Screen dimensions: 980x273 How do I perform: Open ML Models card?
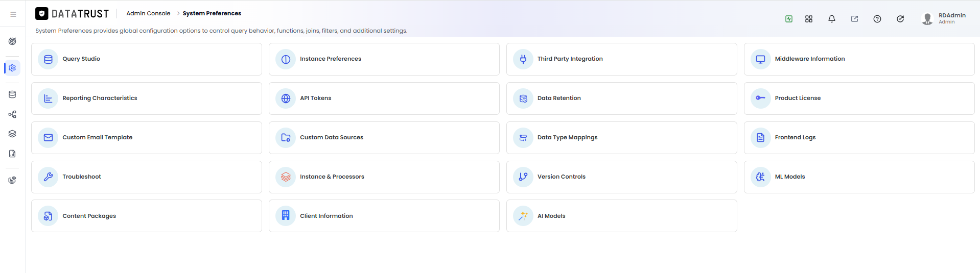[859, 177]
